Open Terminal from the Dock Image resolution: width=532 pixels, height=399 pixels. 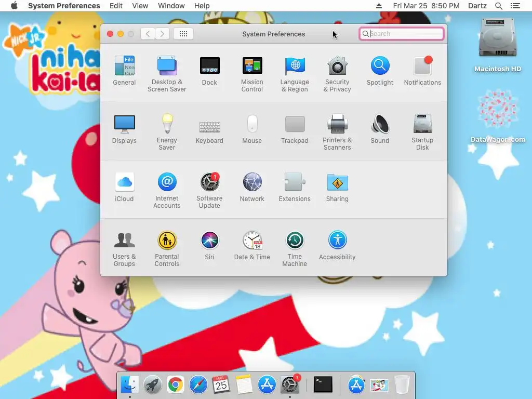323,384
